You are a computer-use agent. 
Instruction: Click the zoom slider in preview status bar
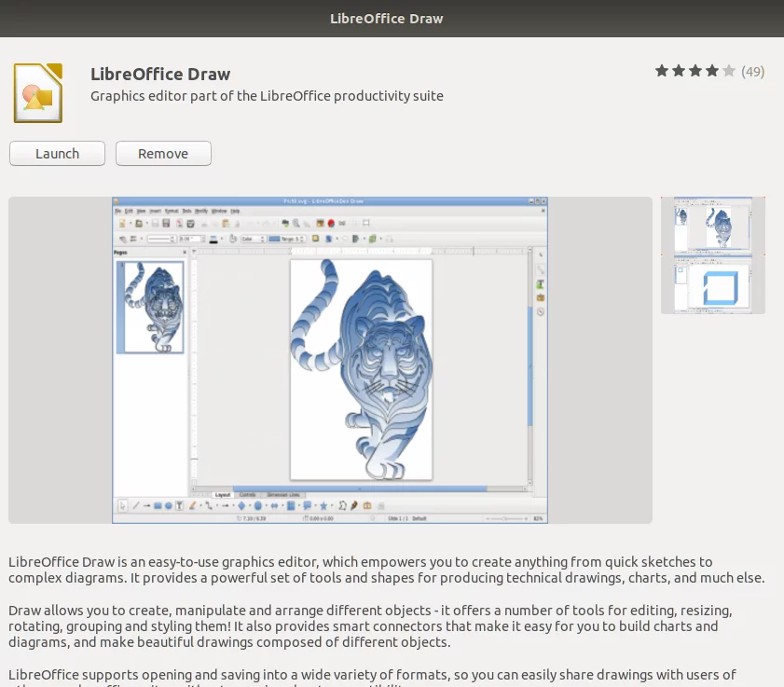[x=505, y=518]
